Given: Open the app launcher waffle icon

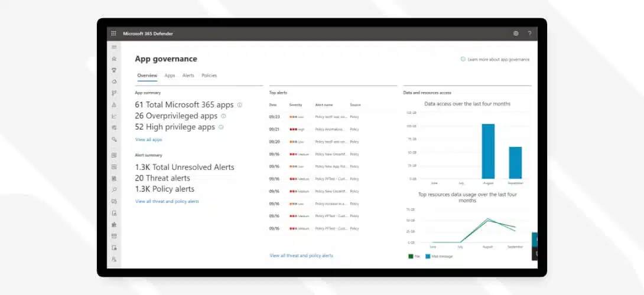Looking at the screenshot, I should pyautogui.click(x=114, y=34).
